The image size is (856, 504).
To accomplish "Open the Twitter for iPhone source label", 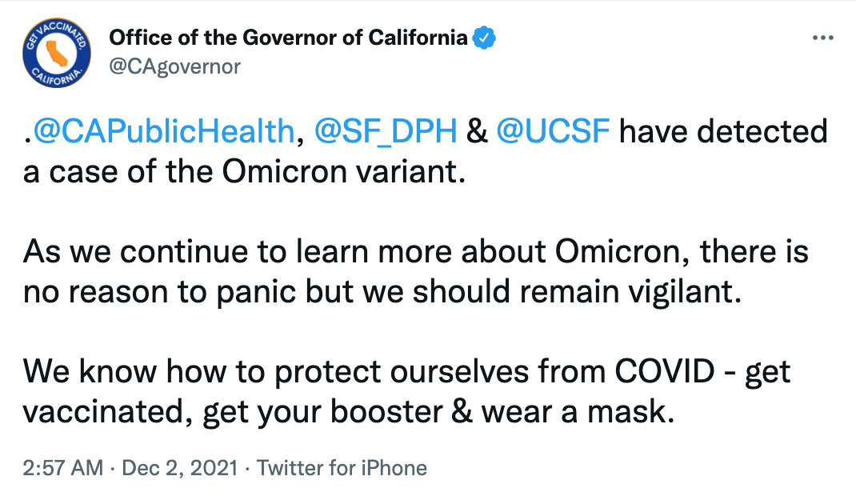I will click(340, 468).
